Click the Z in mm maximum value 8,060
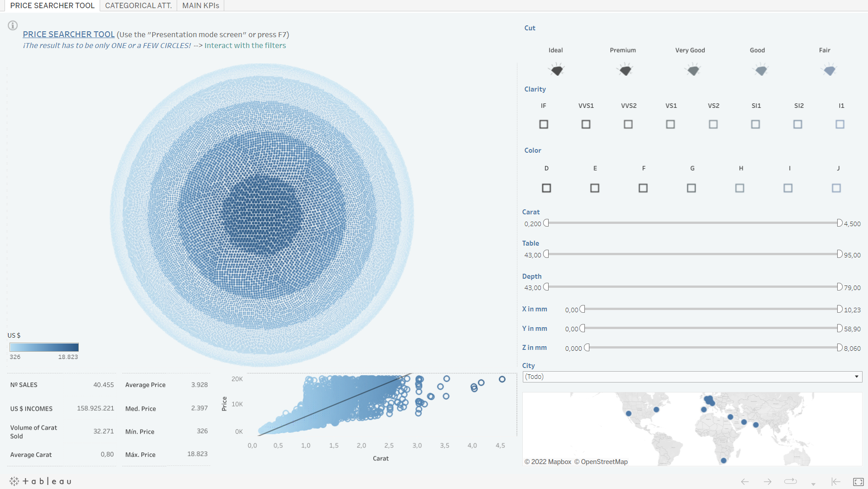868x489 pixels. click(852, 349)
